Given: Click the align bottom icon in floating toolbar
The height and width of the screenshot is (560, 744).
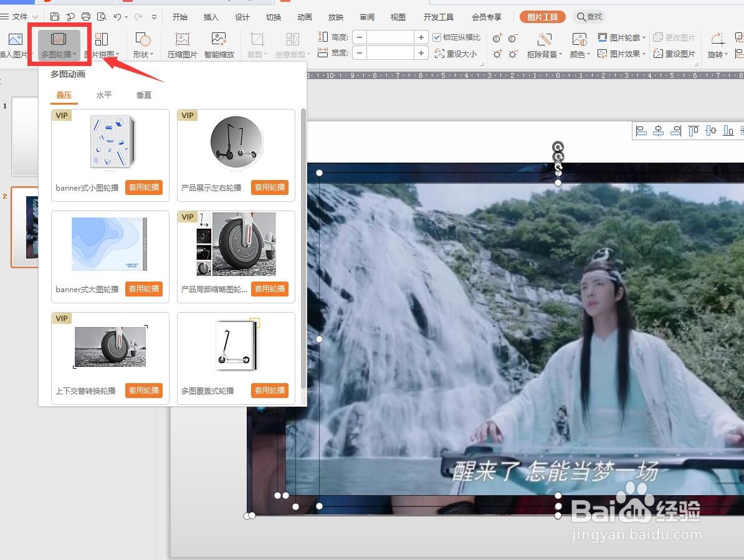Looking at the screenshot, I should click(728, 130).
